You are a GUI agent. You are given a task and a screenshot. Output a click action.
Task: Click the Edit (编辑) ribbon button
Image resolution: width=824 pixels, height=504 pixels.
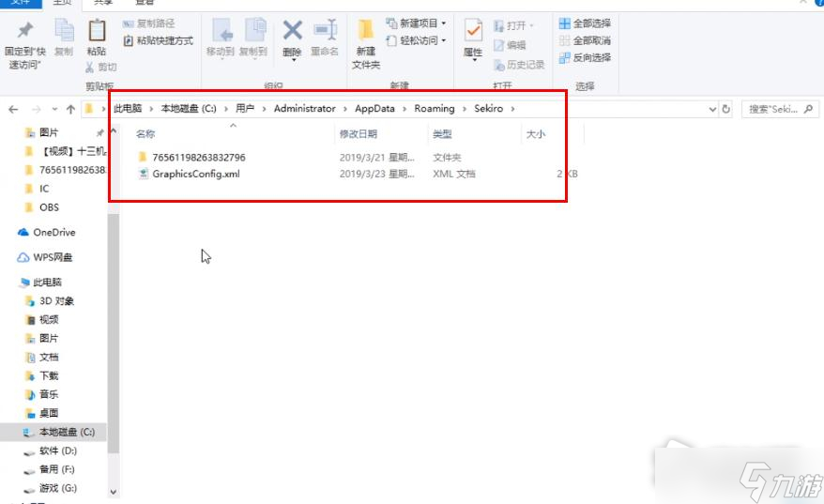[x=510, y=45]
